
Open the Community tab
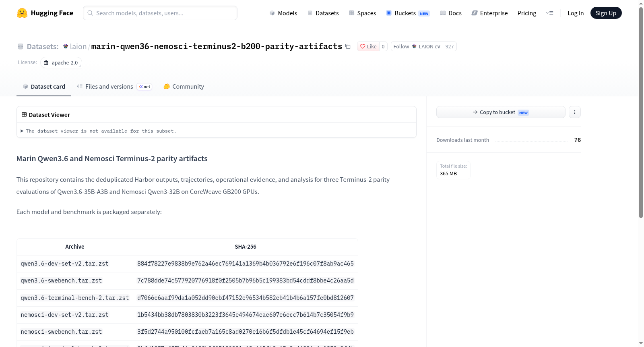pyautogui.click(x=184, y=87)
